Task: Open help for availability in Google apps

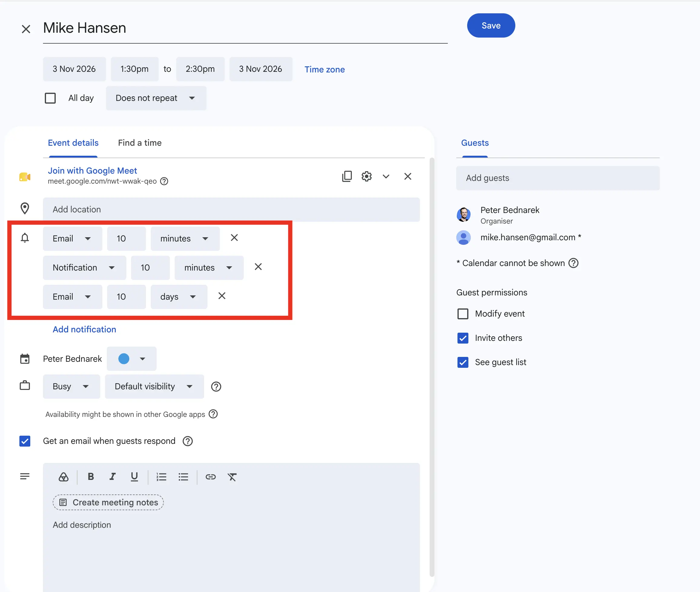Action: pyautogui.click(x=213, y=414)
